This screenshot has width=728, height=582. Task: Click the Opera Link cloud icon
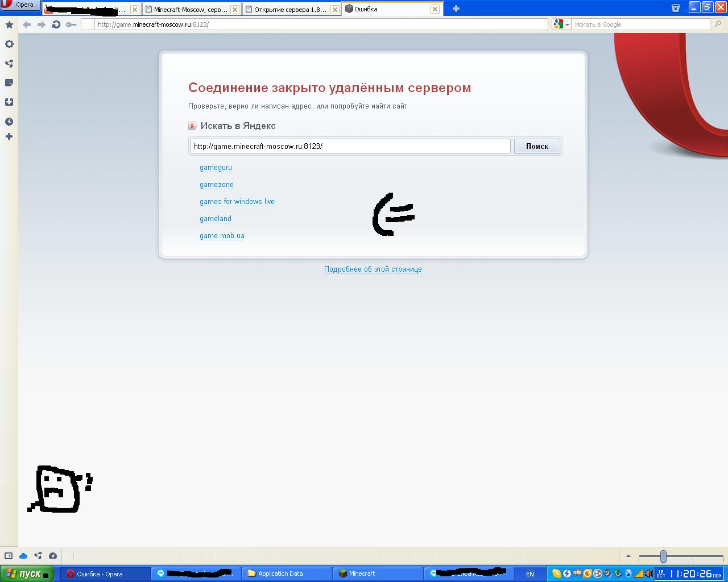(x=23, y=556)
